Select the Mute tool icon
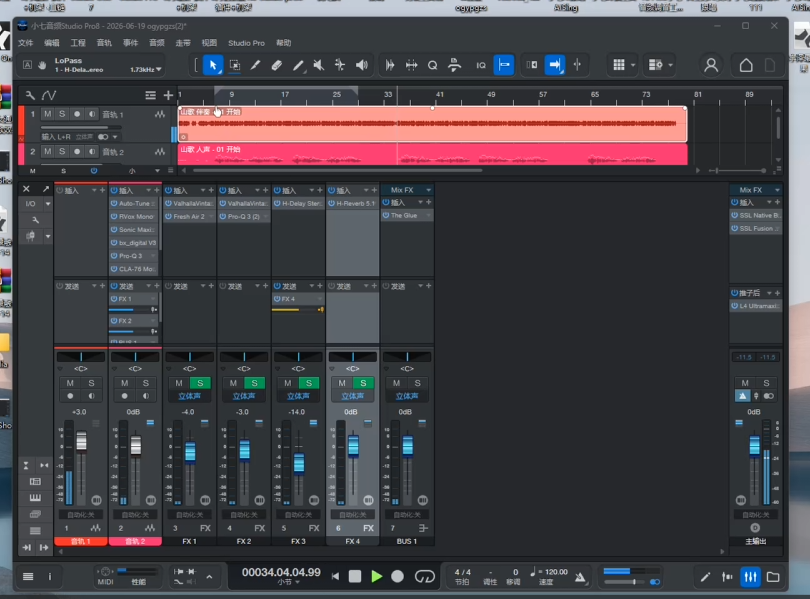The height and width of the screenshot is (599, 810). pos(319,65)
